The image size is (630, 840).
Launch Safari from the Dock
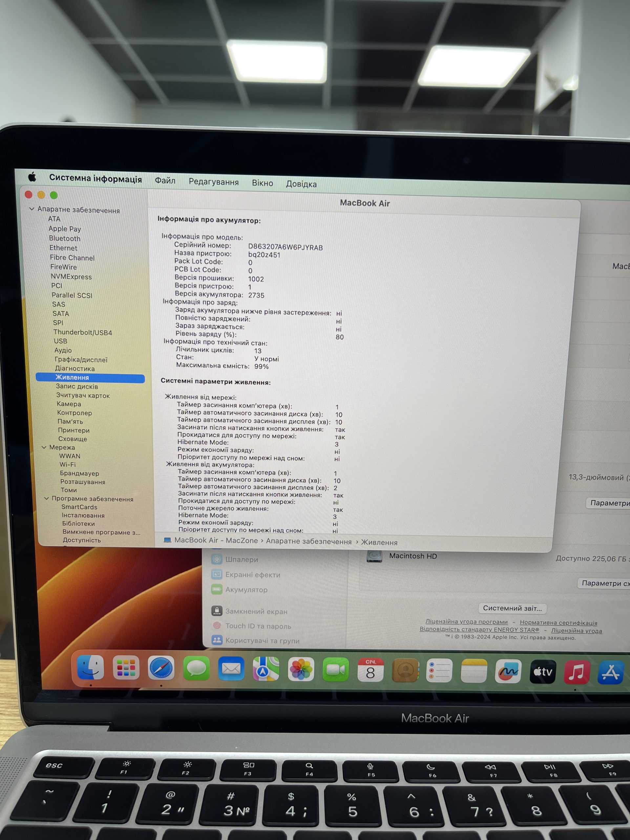pos(161,669)
